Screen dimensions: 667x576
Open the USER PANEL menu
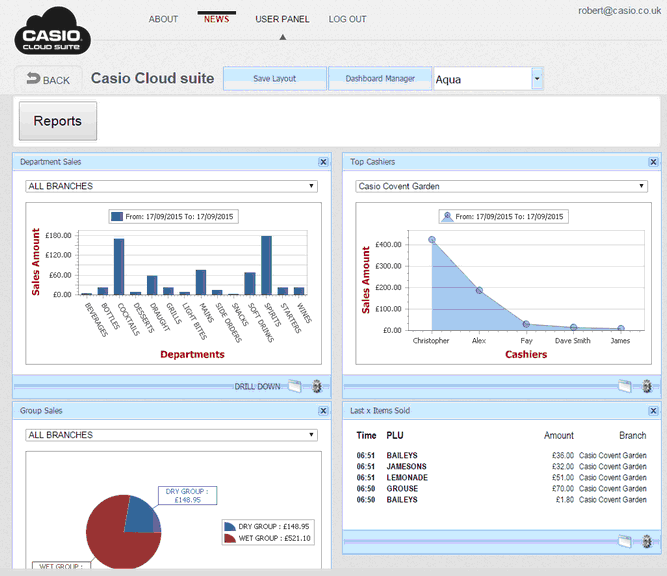click(282, 19)
